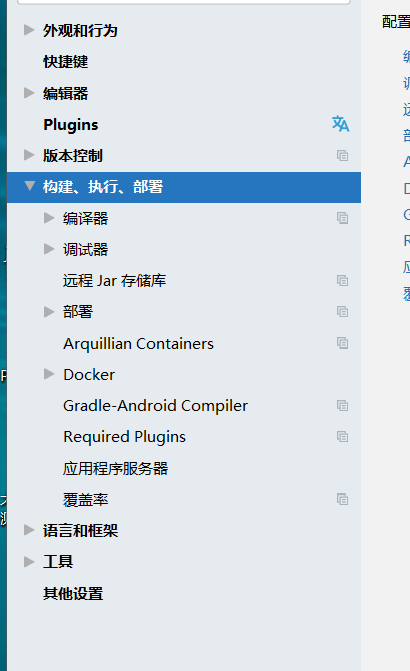Expand the Docker node arrow
This screenshot has height=671, width=410.
[x=49, y=374]
